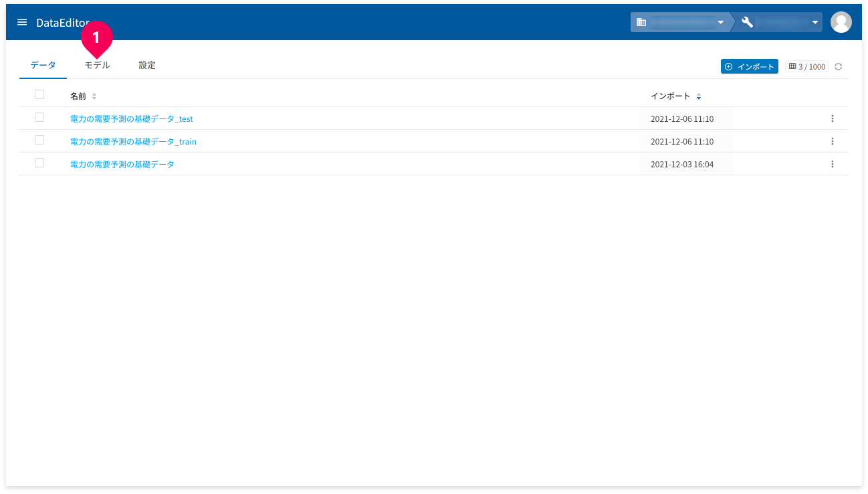This screenshot has height=494, width=868.
Task: Sort by インポート column arrows
Action: click(x=699, y=96)
